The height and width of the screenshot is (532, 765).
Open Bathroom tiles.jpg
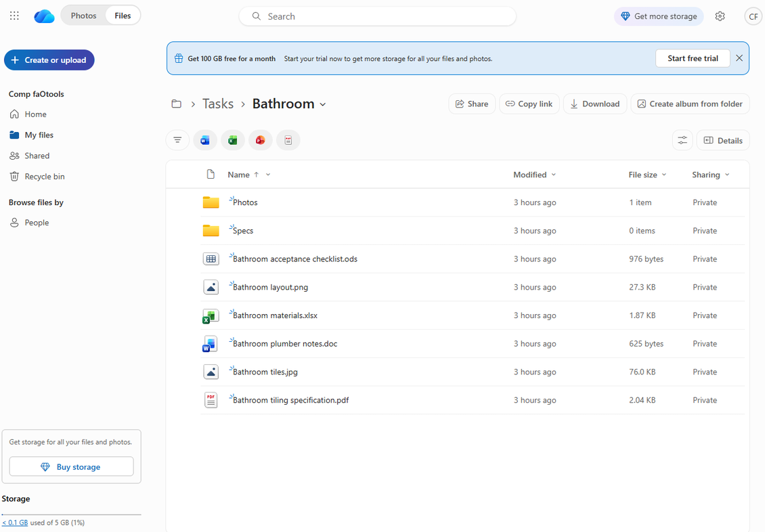[x=265, y=372]
